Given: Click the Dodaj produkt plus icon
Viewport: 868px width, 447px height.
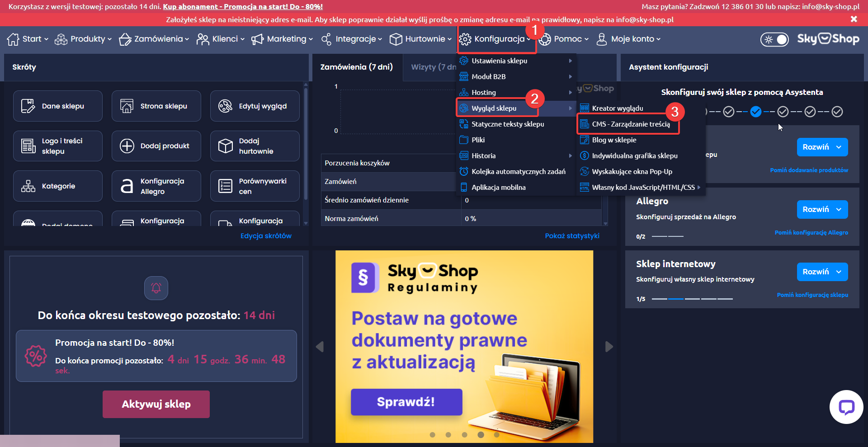Looking at the screenshot, I should 127,146.
